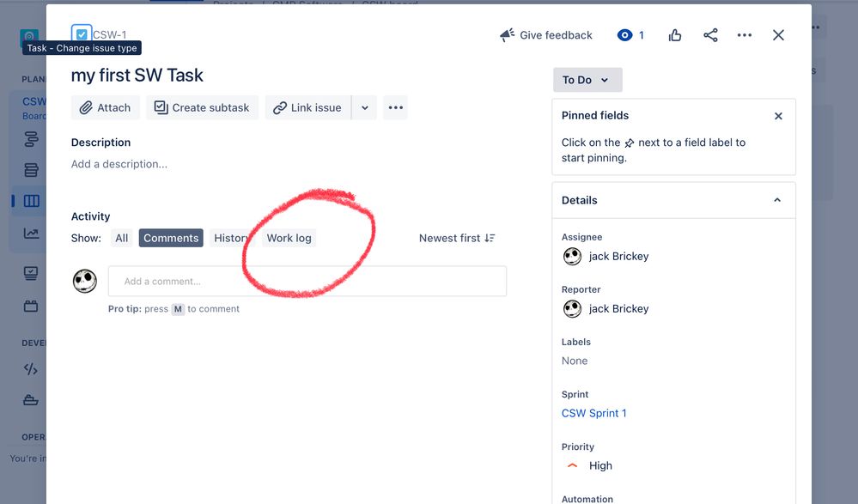Click the user avatar beside comment box
Screen dimensions: 858x504
click(85, 282)
